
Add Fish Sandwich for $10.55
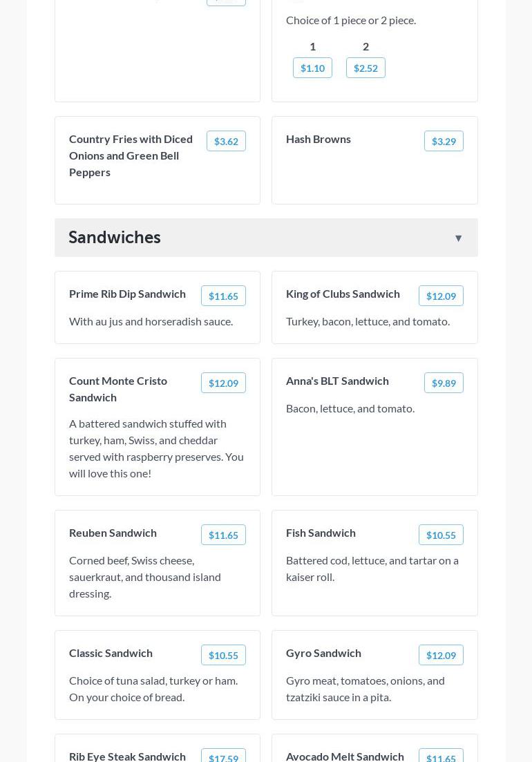coord(441,535)
